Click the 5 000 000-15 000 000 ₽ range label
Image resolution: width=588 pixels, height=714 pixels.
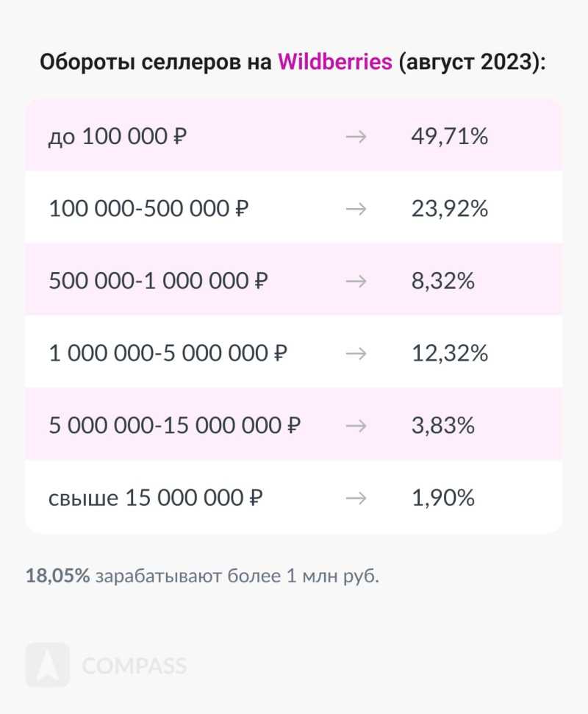pyautogui.click(x=174, y=425)
